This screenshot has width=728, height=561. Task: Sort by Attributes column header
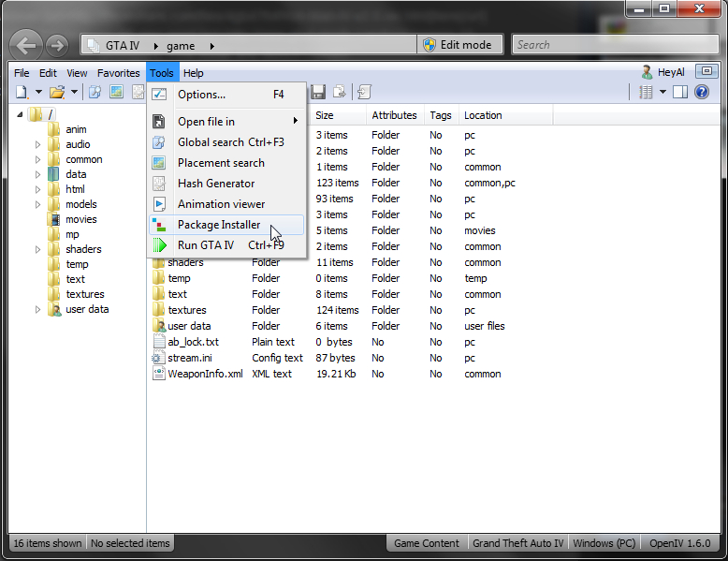pyautogui.click(x=394, y=115)
